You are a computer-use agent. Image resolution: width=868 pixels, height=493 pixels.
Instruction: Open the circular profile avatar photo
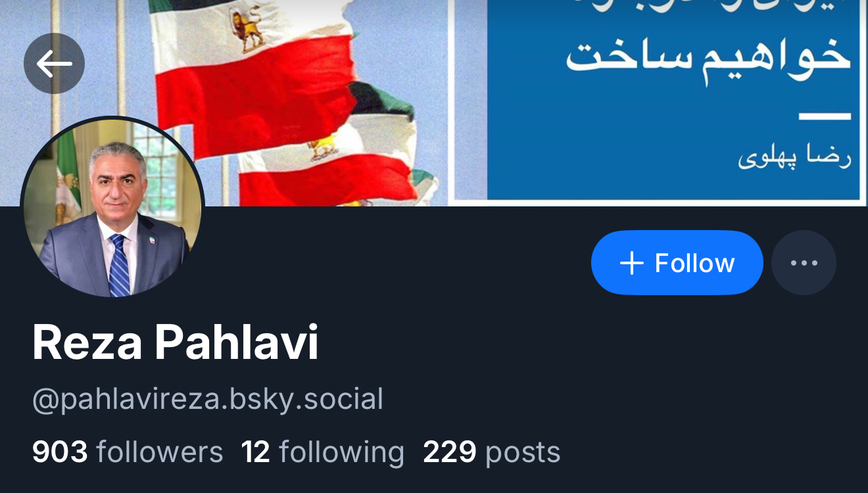112,208
